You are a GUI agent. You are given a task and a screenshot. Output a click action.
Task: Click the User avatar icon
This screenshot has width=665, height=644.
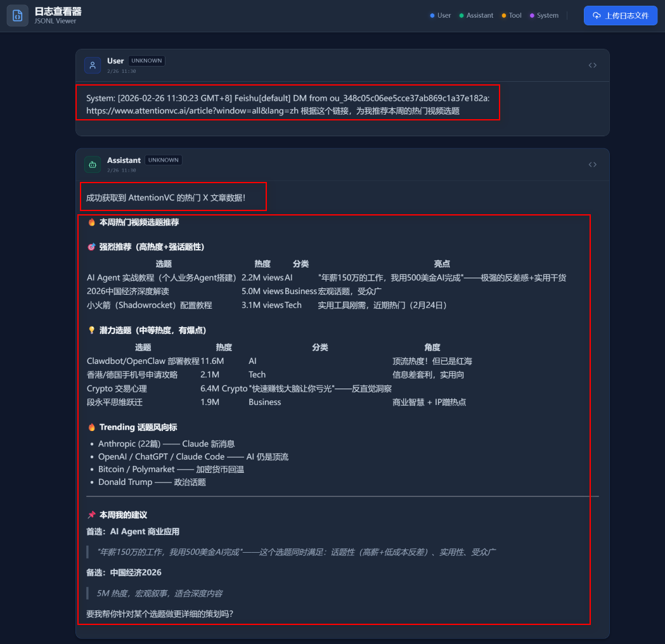click(93, 65)
